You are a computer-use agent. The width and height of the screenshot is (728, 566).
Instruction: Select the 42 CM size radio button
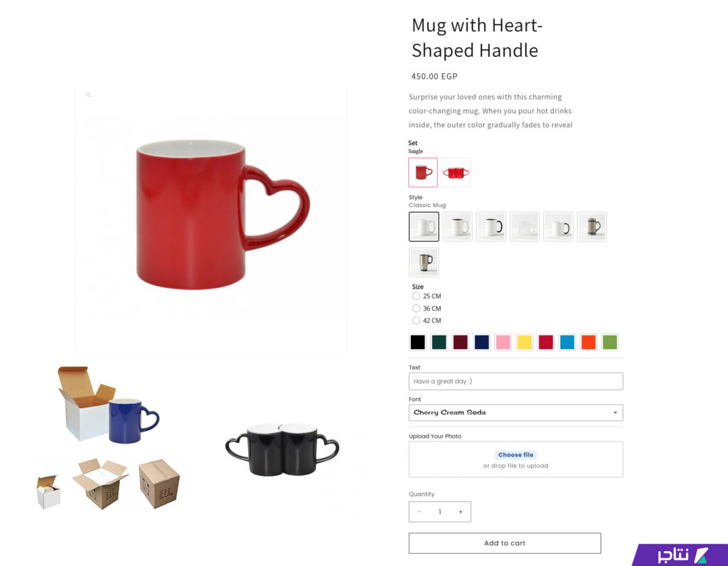tap(416, 321)
